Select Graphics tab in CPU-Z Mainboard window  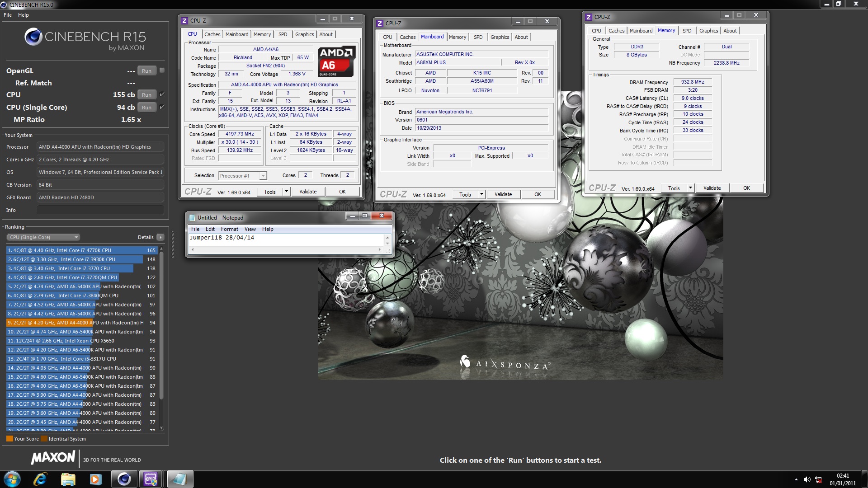pyautogui.click(x=500, y=37)
